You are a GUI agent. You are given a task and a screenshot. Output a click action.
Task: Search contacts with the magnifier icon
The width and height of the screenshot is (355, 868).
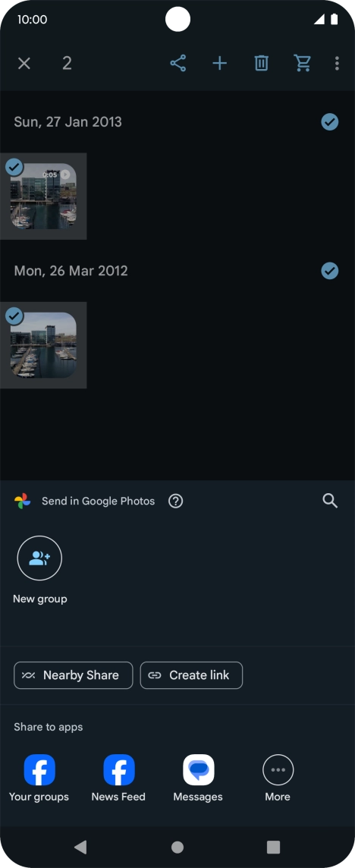pyautogui.click(x=330, y=501)
